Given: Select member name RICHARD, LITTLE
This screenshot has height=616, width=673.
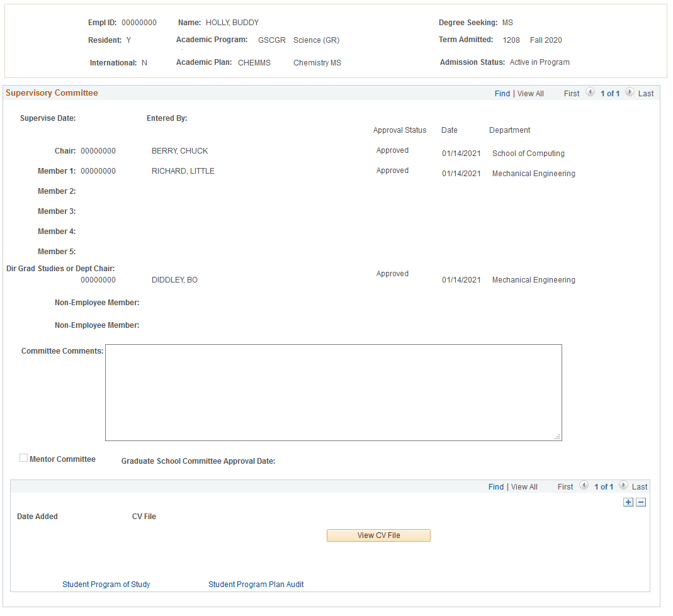Looking at the screenshot, I should (183, 171).
